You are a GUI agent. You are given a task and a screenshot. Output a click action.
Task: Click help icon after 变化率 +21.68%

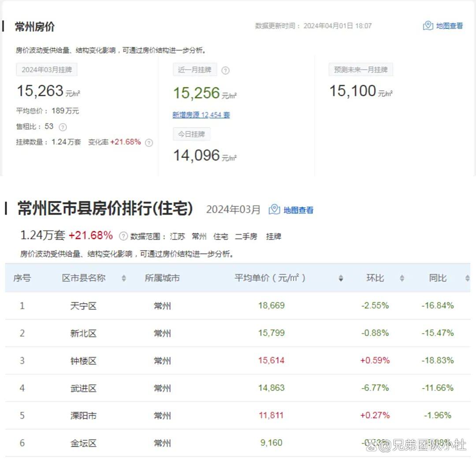(x=149, y=142)
